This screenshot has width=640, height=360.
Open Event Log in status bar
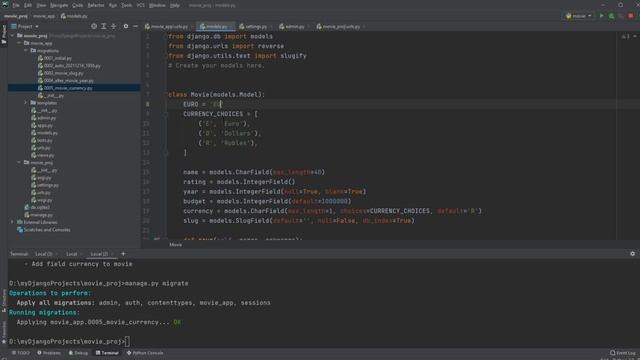coord(623,353)
